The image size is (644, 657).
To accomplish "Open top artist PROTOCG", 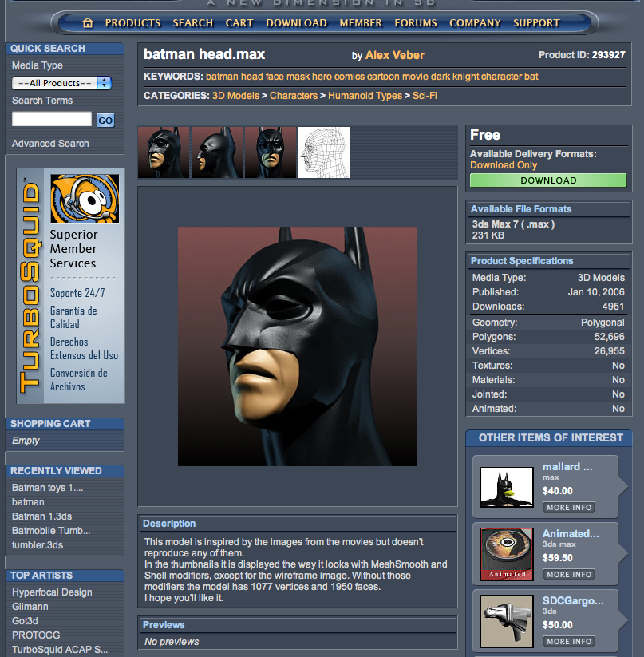I will point(36,635).
